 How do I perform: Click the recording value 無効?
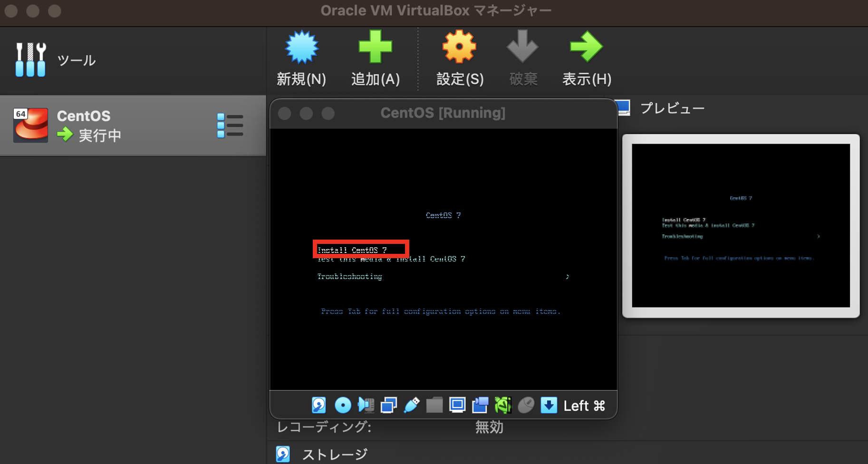489,427
